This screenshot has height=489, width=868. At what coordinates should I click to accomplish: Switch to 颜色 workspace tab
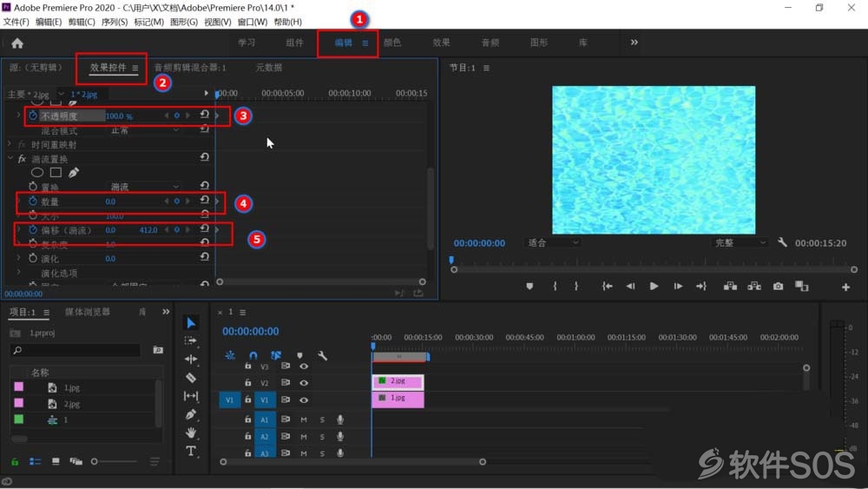pos(392,43)
